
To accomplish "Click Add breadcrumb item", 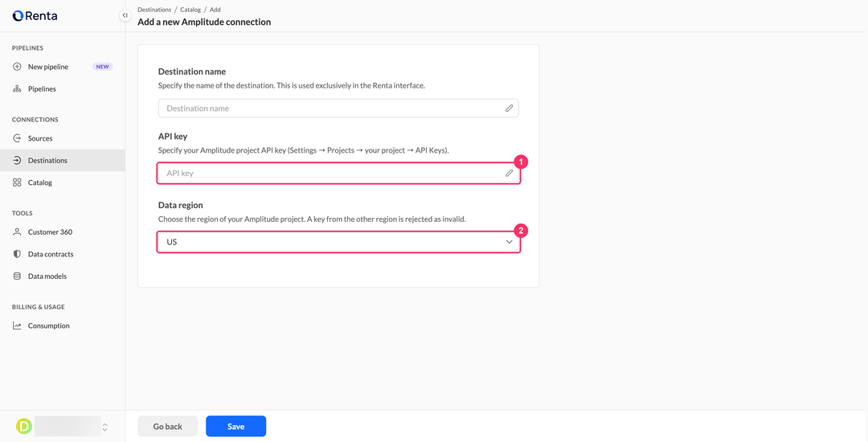I will [x=215, y=10].
